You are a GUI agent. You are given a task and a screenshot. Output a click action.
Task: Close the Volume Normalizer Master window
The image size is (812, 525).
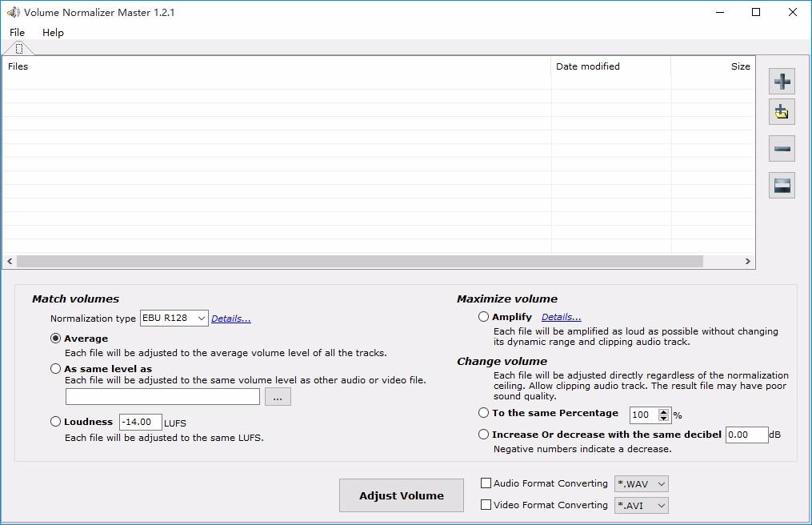(x=792, y=12)
